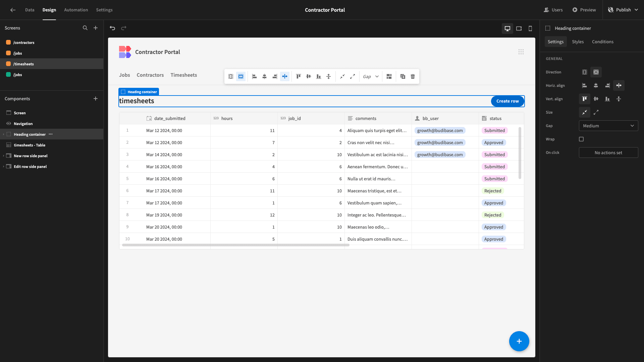Set Direction to column in settings panel
644x362 pixels.
[585, 72]
